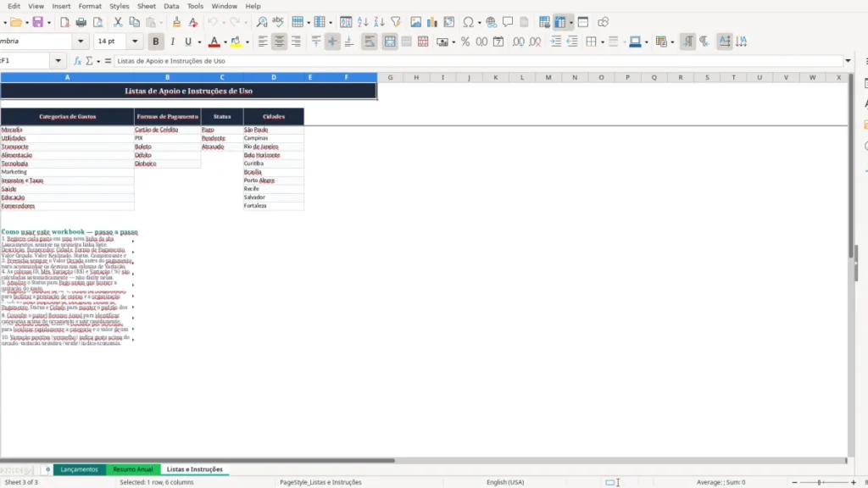Open the font color dropdown arrow
This screenshot has height=488, width=868.
click(x=225, y=42)
